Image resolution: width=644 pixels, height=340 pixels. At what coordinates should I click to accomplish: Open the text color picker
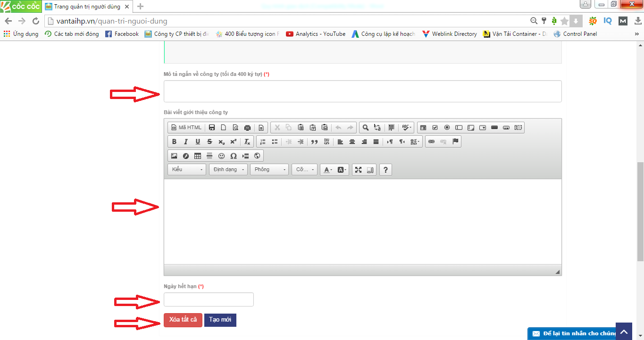tap(327, 170)
